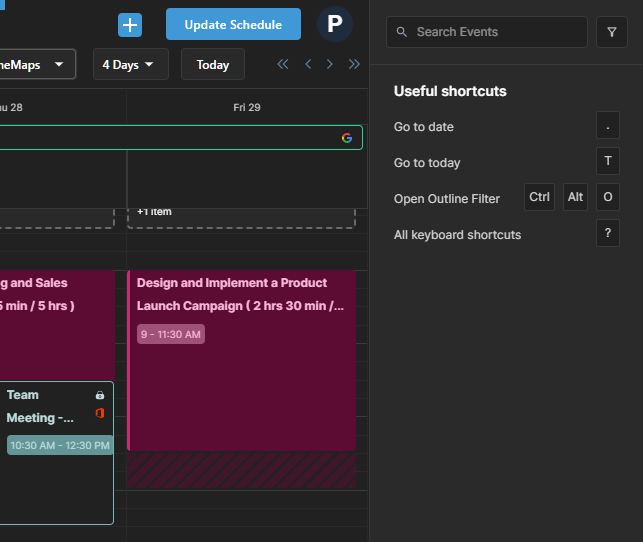The width and height of the screenshot is (643, 542).
Task: Open Design and Implement a Product Launch Campaign event
Action: 242,360
